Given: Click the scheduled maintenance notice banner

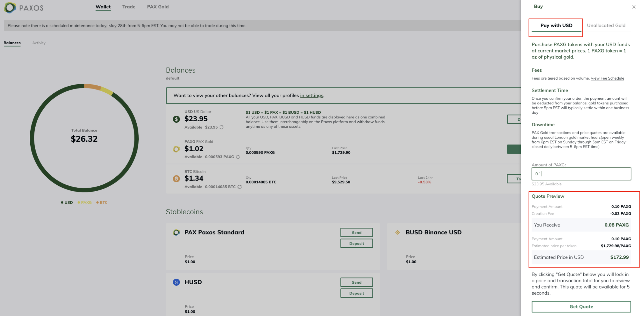Looking at the screenshot, I should click(x=262, y=26).
